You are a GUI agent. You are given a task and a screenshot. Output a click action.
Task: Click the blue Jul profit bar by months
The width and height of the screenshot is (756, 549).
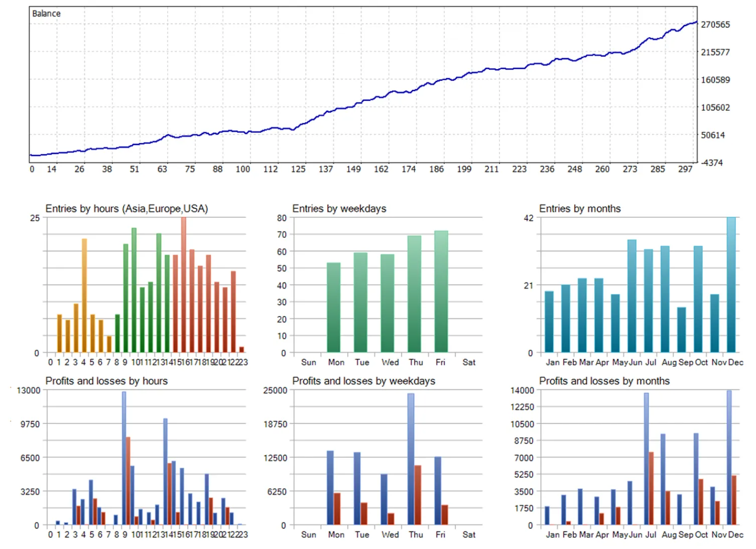coord(646,459)
